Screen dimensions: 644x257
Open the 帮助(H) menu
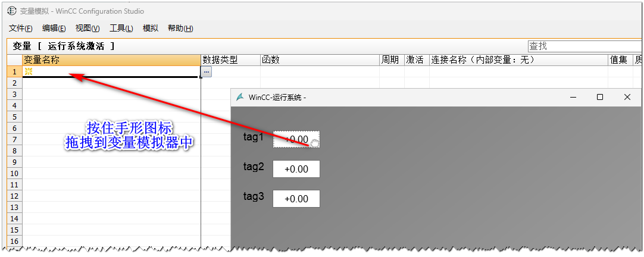pyautogui.click(x=180, y=28)
